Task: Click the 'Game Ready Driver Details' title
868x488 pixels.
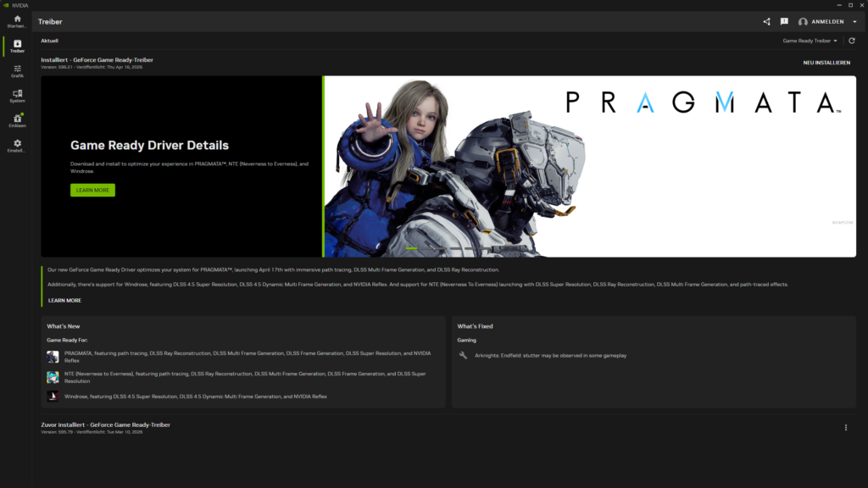Action: tap(149, 145)
